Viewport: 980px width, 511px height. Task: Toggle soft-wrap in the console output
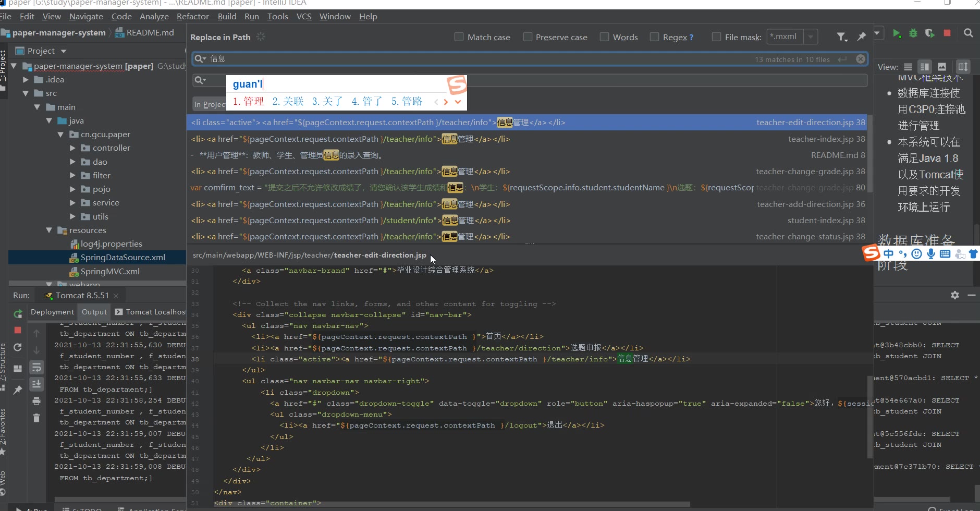(x=36, y=368)
